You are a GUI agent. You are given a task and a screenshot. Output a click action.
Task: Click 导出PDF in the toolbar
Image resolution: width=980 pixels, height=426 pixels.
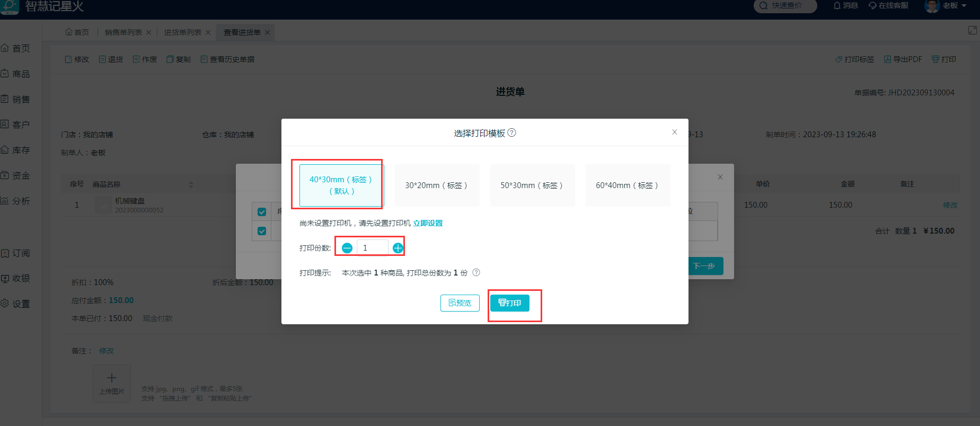[903, 59]
